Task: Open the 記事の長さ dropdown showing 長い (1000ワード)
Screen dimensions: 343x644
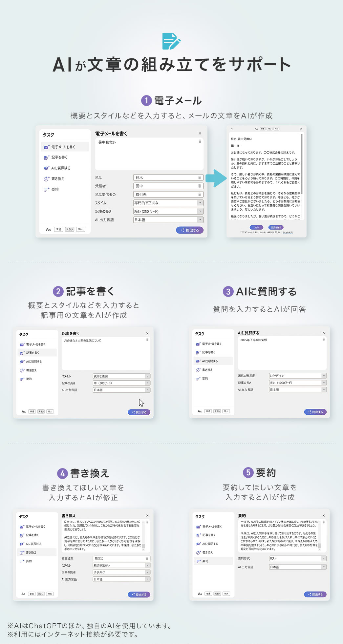Action: (x=298, y=383)
